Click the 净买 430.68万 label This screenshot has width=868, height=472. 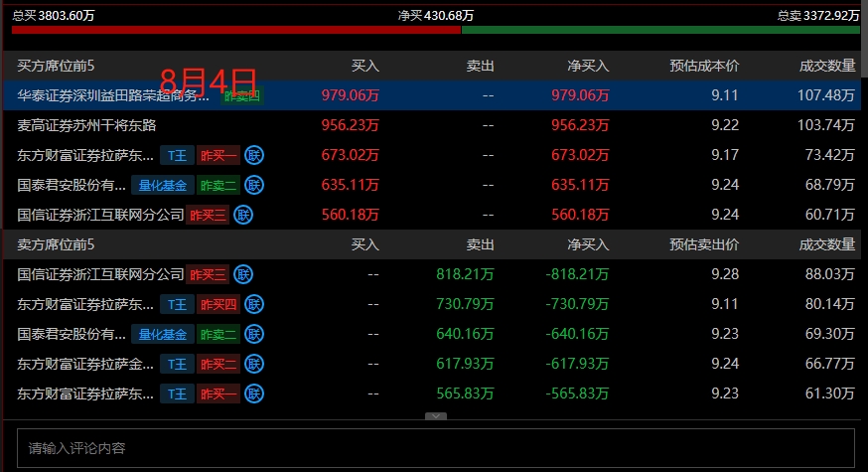point(436,16)
